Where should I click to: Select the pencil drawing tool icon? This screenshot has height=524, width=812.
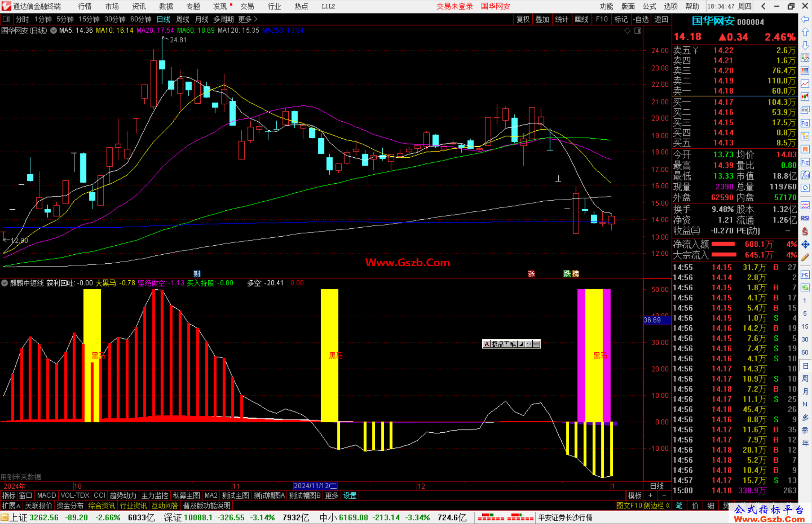805,257
